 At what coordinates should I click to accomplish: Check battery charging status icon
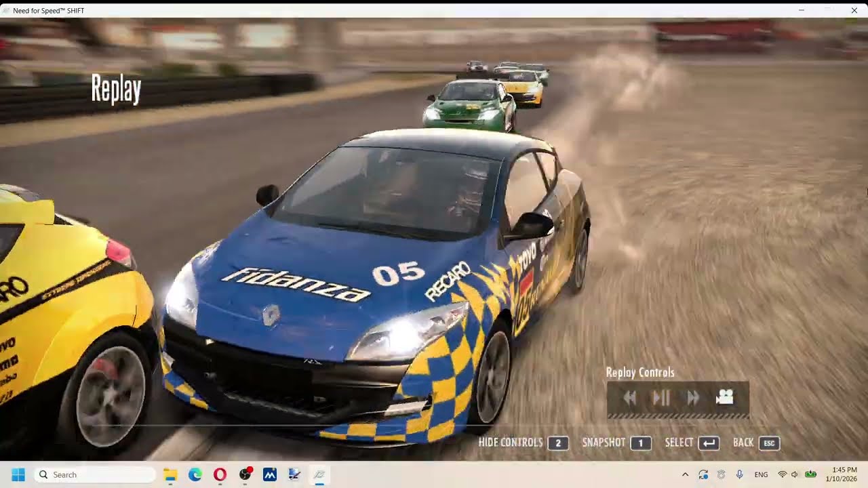point(810,474)
